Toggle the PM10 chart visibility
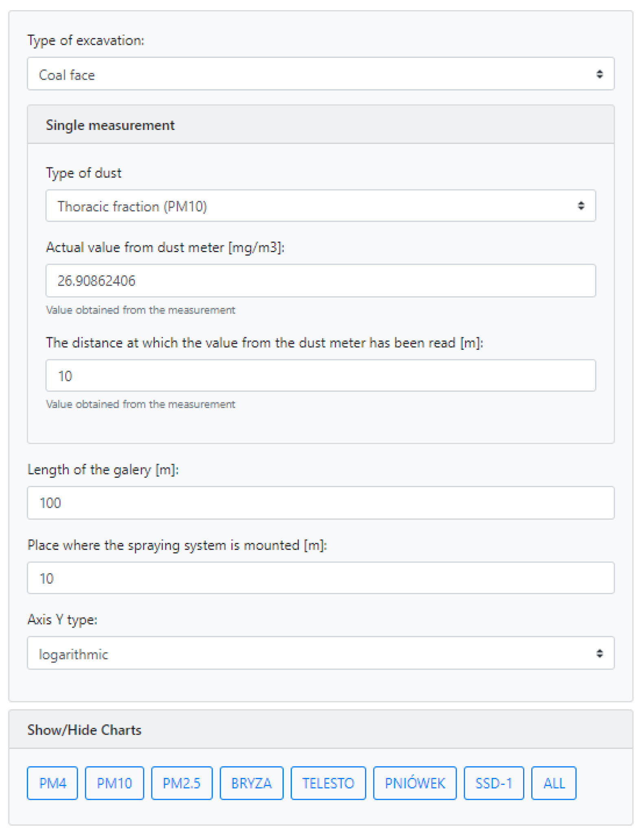Screen dimensions: 644x837 pyautogui.click(x=114, y=783)
